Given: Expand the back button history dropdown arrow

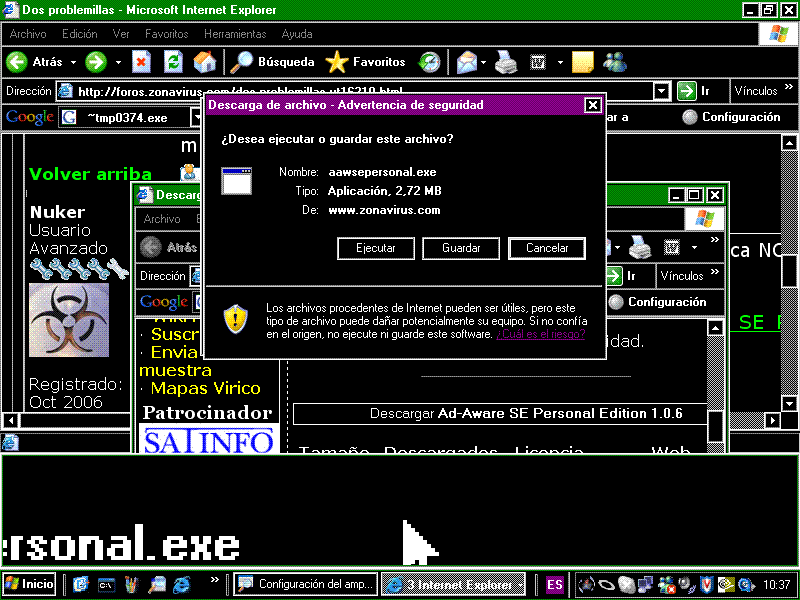Looking at the screenshot, I should [73, 62].
